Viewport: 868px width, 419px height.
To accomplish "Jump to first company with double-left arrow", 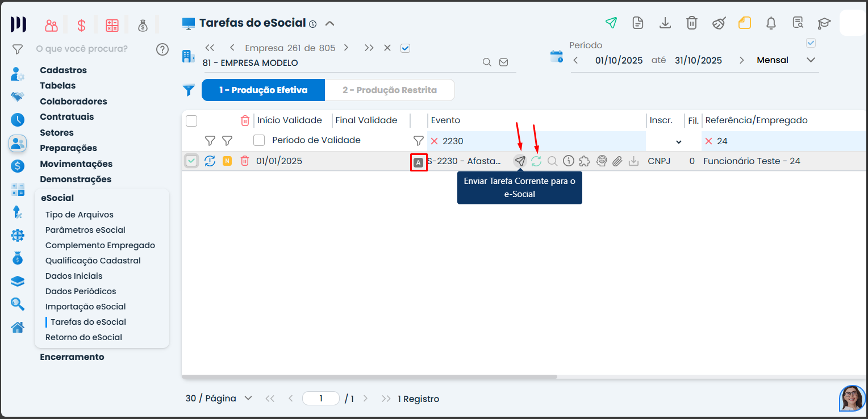I will click(210, 48).
